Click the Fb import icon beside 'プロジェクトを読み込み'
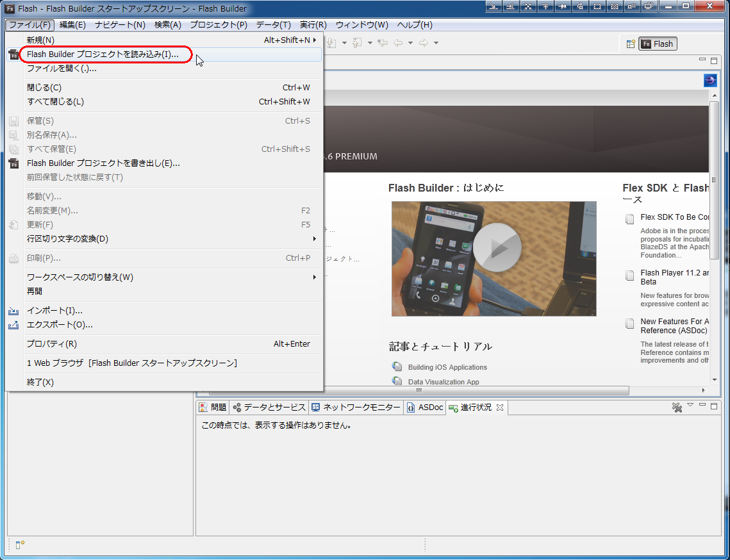This screenshot has width=730, height=560. click(x=14, y=55)
